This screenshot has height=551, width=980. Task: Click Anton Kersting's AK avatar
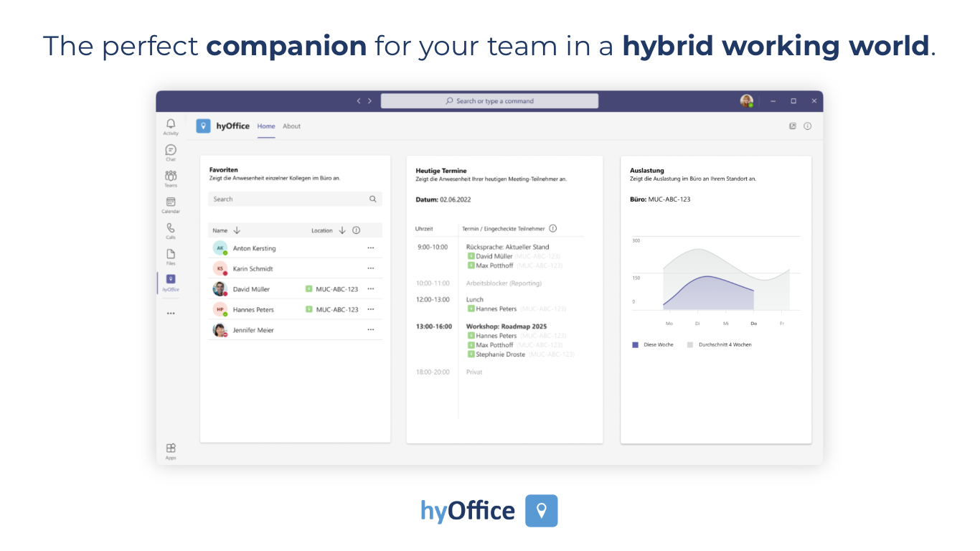click(x=220, y=248)
